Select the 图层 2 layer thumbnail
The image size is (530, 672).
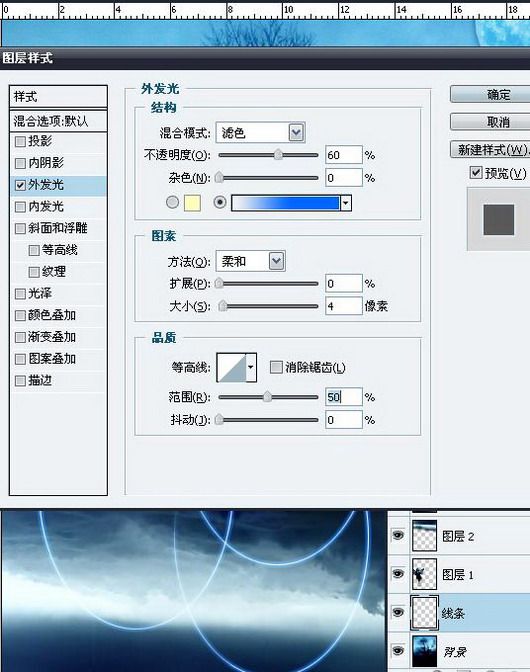pyautogui.click(x=424, y=535)
